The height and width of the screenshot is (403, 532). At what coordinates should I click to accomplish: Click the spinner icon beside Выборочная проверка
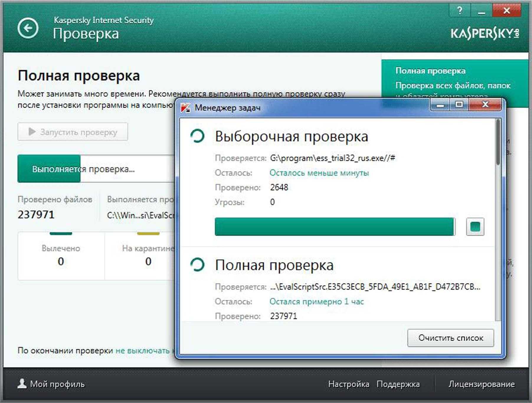(197, 136)
